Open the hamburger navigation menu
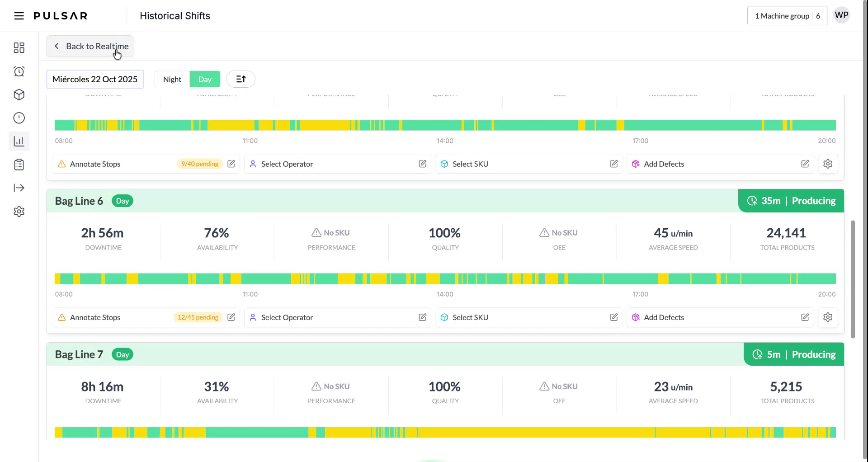The width and height of the screenshot is (868, 462). coord(19,16)
